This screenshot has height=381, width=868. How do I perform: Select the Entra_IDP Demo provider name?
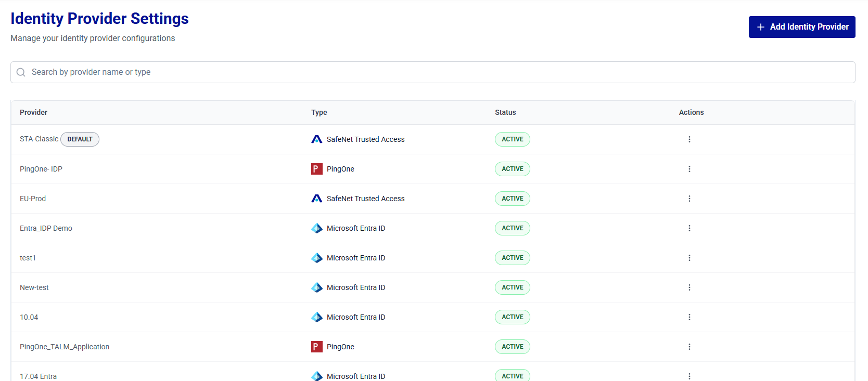46,228
